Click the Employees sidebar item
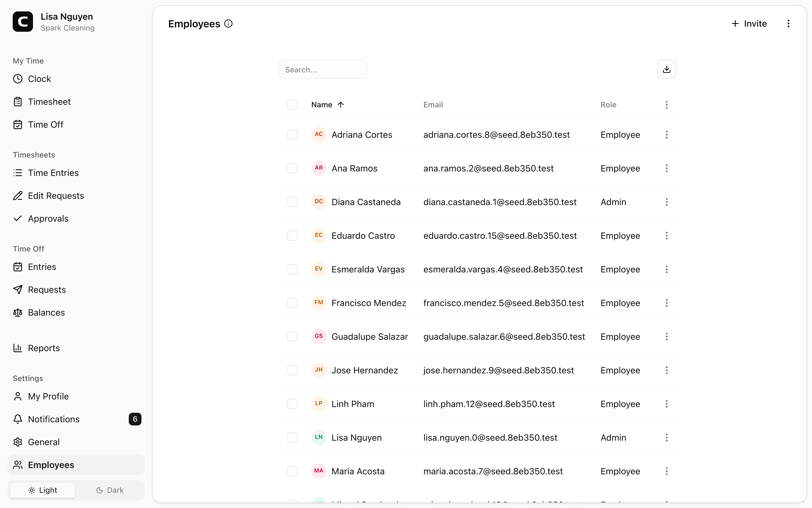812x508 pixels. click(x=76, y=465)
